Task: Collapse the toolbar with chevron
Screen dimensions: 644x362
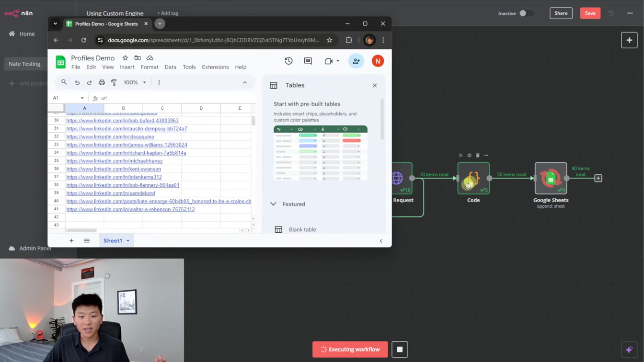Action: (x=245, y=82)
